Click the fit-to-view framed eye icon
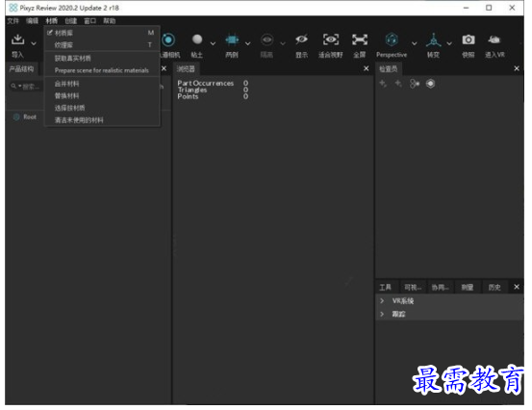Screen dimensions: 532x410 331,39
